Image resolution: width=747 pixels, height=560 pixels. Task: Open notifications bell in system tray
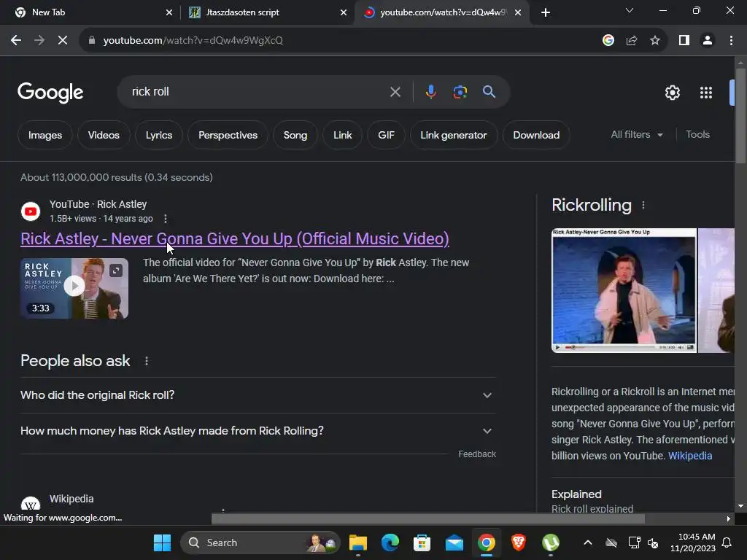coord(727,542)
